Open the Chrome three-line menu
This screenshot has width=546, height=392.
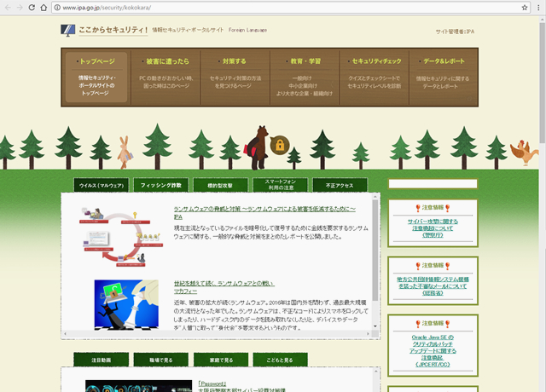click(536, 8)
